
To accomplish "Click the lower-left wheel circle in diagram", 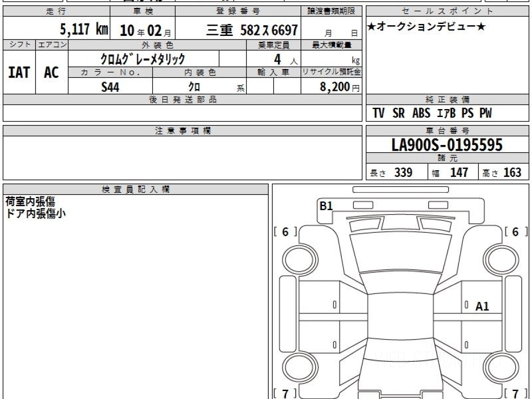I will 296,367.
